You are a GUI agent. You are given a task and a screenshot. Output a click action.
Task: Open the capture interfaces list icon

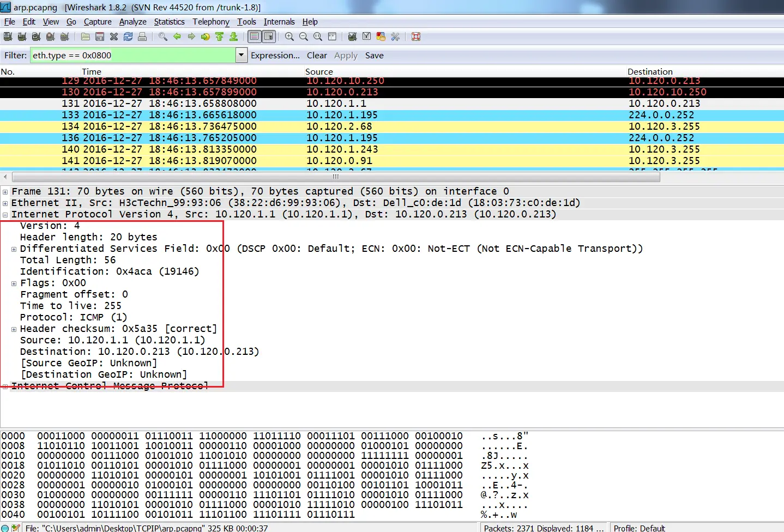(x=8, y=37)
